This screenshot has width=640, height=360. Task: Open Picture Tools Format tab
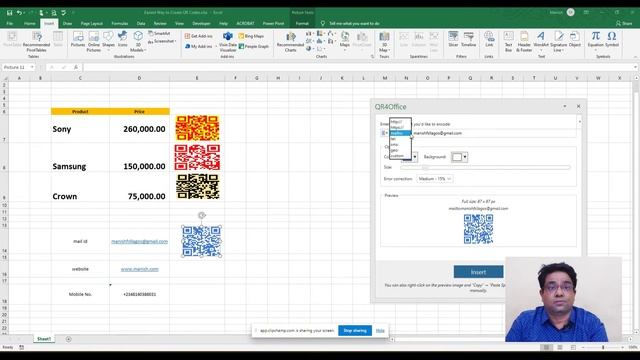click(302, 24)
